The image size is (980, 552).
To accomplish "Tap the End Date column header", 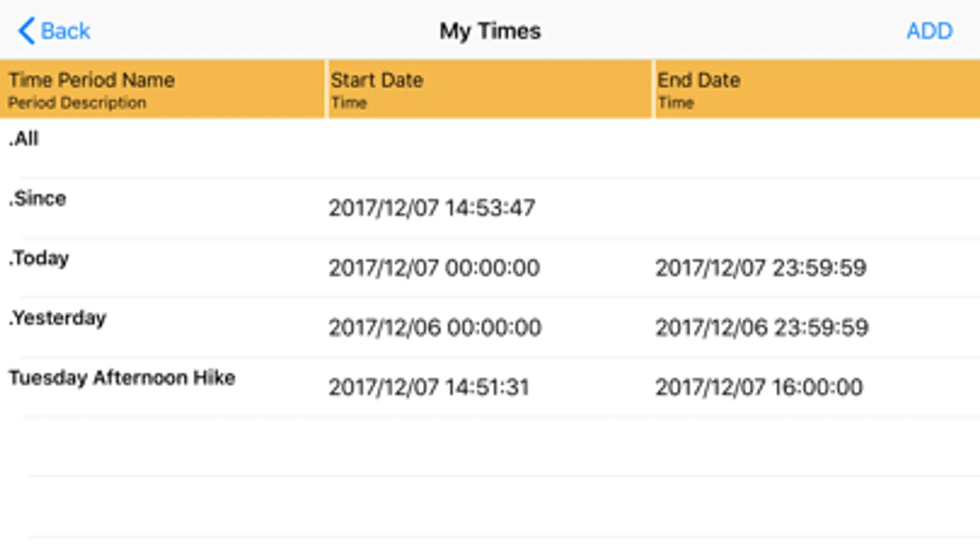I will coord(699,80).
